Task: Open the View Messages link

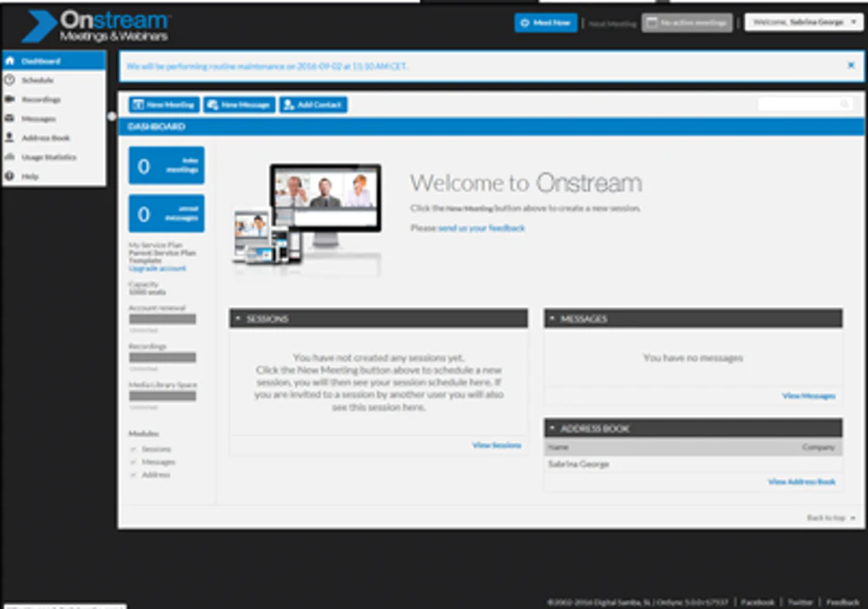Action: click(x=808, y=396)
